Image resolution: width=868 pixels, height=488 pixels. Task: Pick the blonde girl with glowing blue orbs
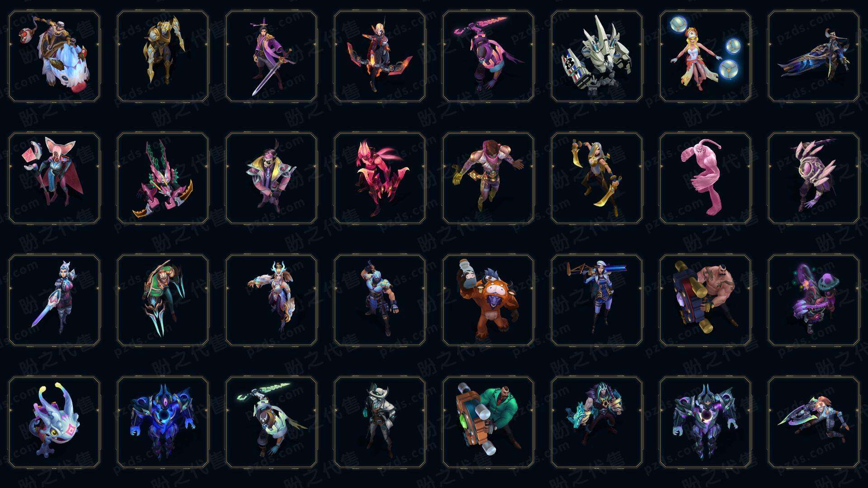coord(705,56)
